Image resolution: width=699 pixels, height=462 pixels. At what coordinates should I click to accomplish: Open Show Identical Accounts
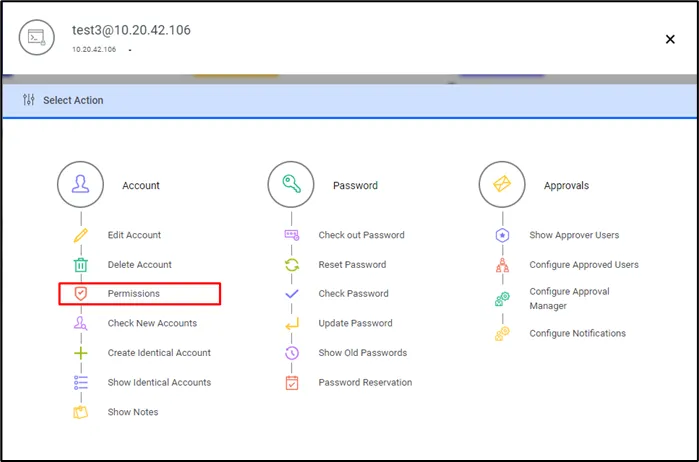point(159,382)
